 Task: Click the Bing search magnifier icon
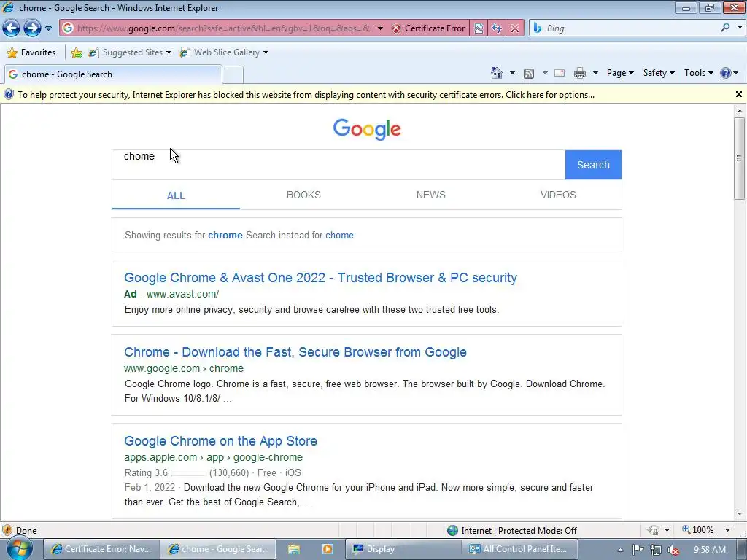click(x=725, y=28)
